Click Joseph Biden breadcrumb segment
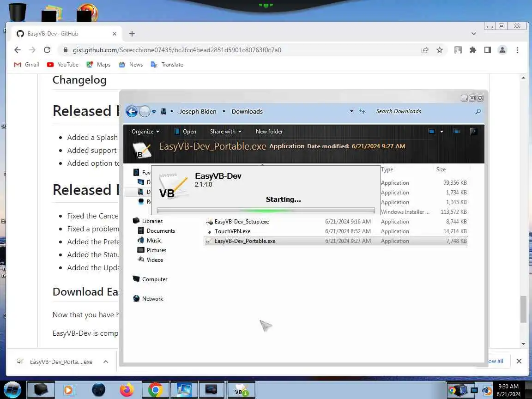This screenshot has height=399, width=532. (x=198, y=112)
